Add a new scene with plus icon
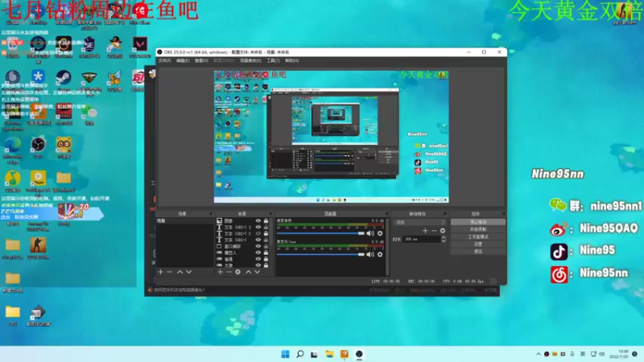This screenshot has width=644, height=362. 160,272
